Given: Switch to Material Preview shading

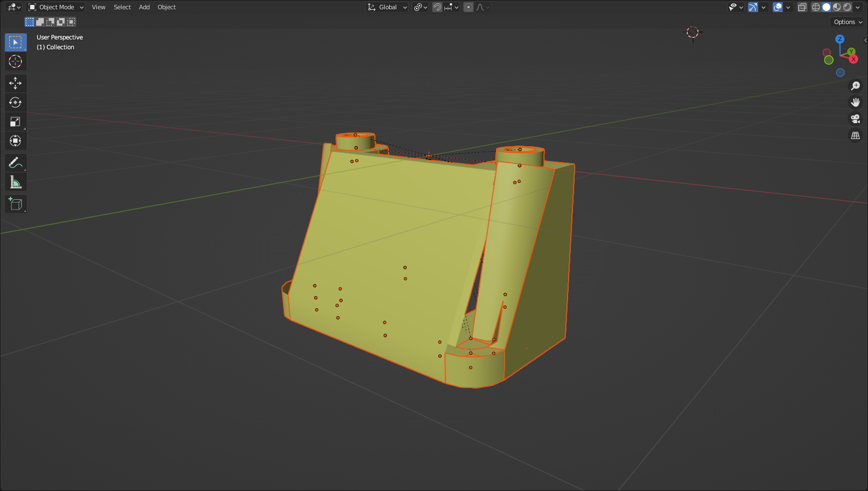Looking at the screenshot, I should click(837, 7).
